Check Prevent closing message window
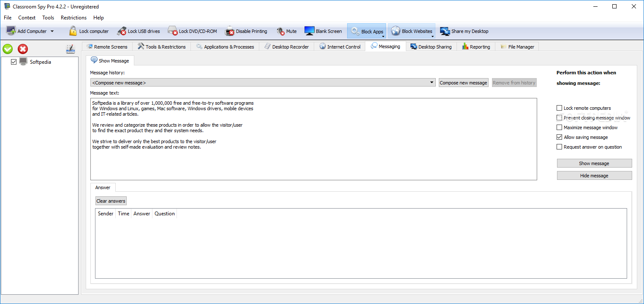Image resolution: width=644 pixels, height=304 pixels. click(560, 118)
